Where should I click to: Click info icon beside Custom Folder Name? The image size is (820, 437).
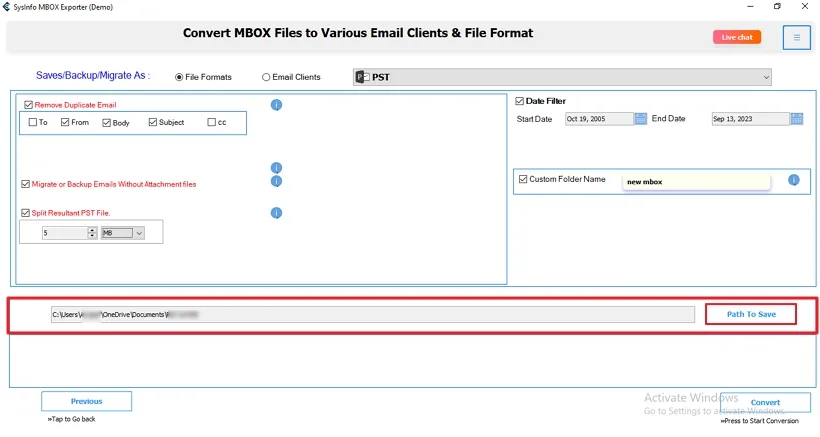tap(793, 180)
